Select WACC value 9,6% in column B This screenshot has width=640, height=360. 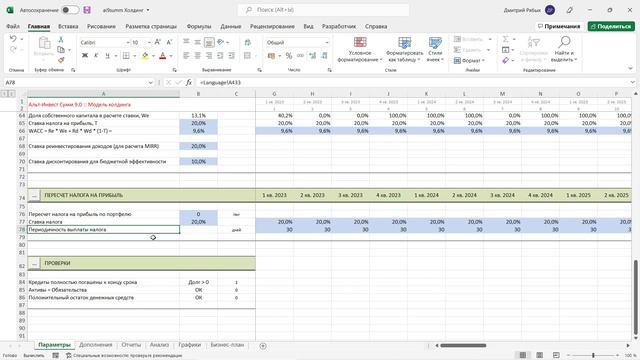(198, 131)
